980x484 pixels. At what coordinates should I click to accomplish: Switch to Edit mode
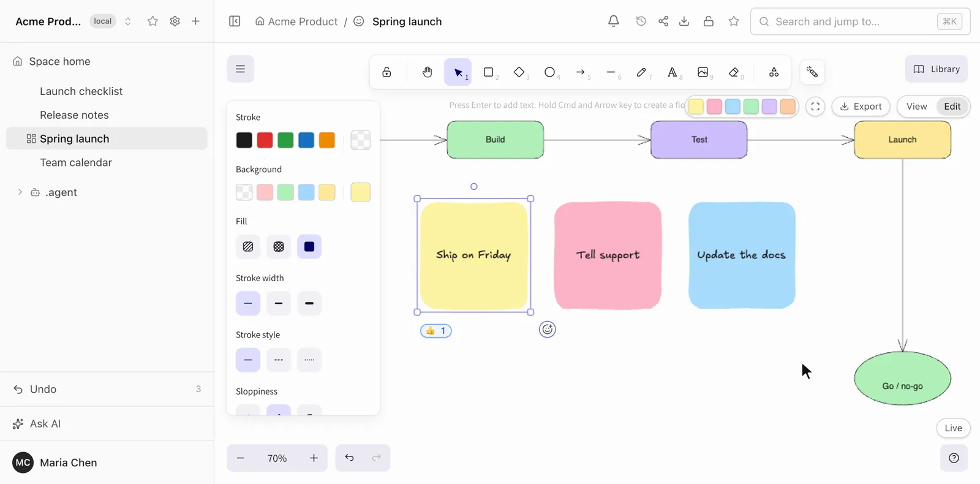pos(952,107)
